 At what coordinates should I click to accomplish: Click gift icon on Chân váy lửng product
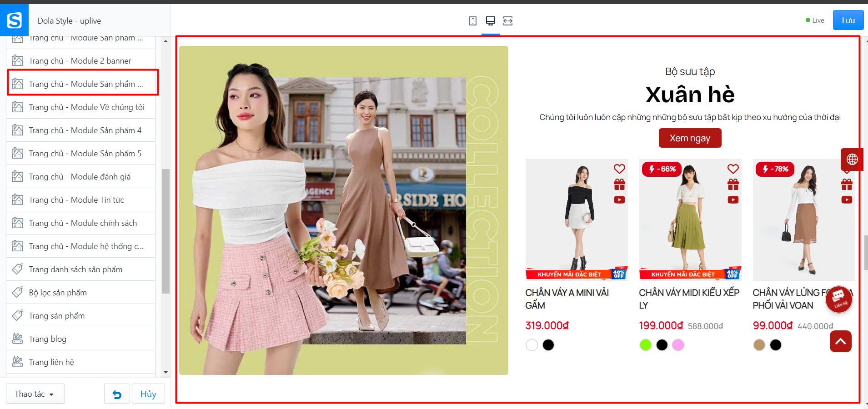pyautogui.click(x=847, y=185)
